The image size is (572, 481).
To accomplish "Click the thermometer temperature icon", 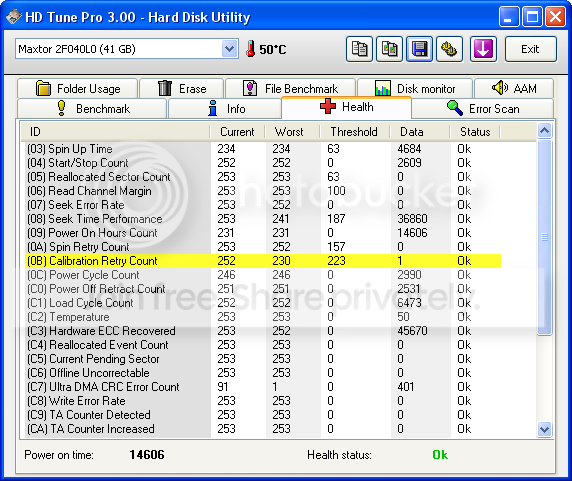I will click(x=250, y=49).
